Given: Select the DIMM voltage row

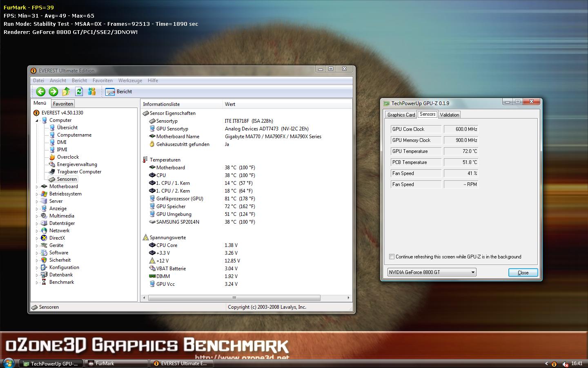Looking at the screenshot, I should click(x=247, y=276).
